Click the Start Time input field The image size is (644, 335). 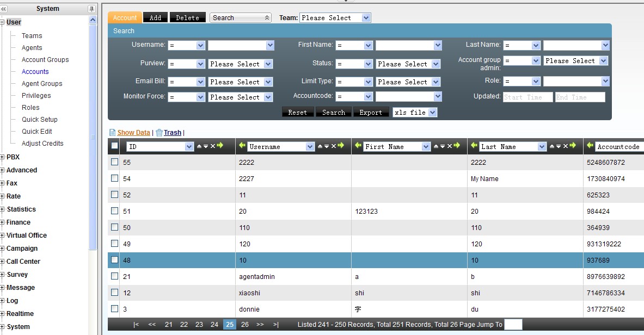[x=527, y=97]
